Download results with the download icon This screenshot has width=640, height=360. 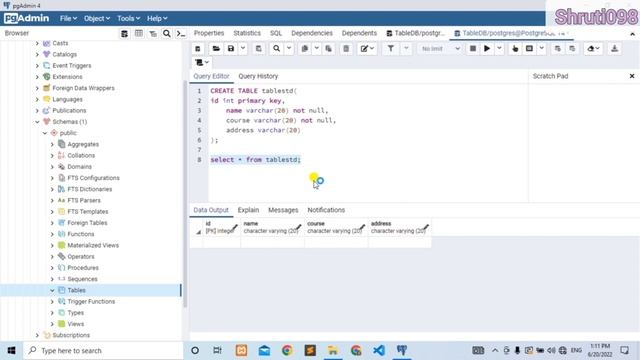click(614, 49)
